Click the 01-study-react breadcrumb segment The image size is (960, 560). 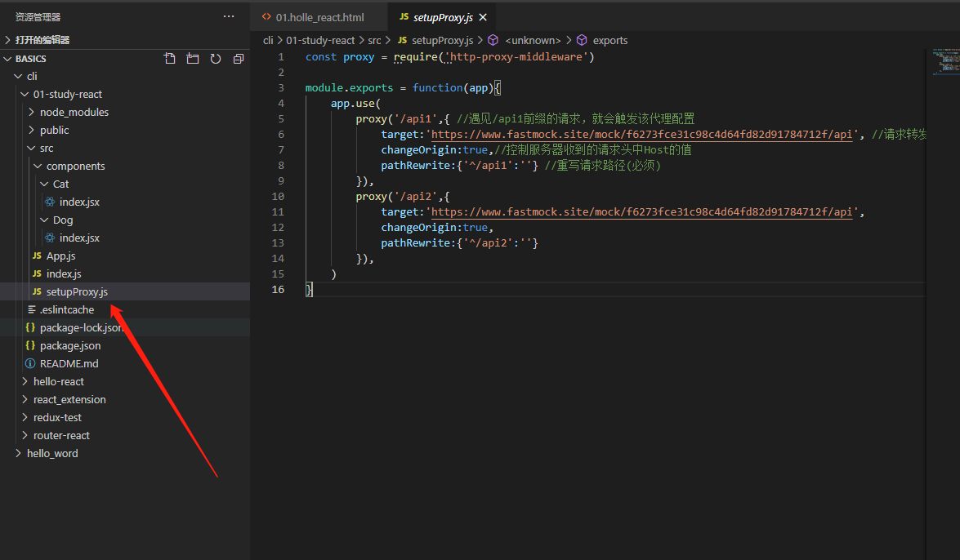coord(320,40)
